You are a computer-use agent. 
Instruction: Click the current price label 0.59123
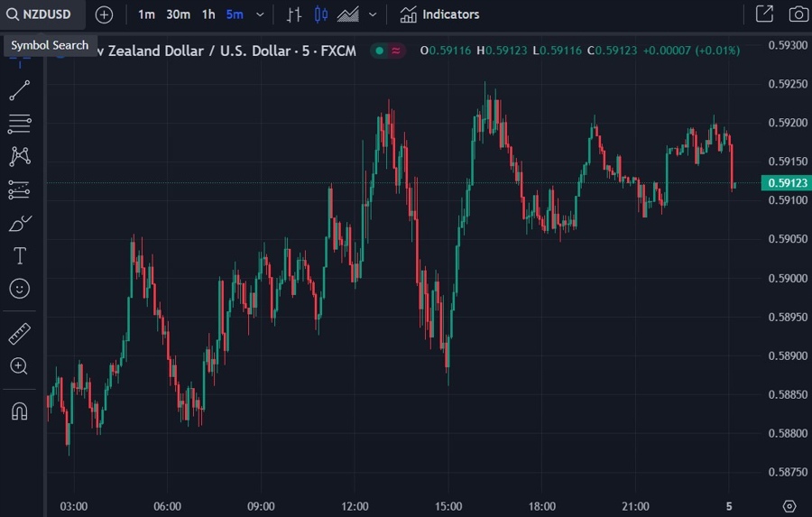(787, 183)
